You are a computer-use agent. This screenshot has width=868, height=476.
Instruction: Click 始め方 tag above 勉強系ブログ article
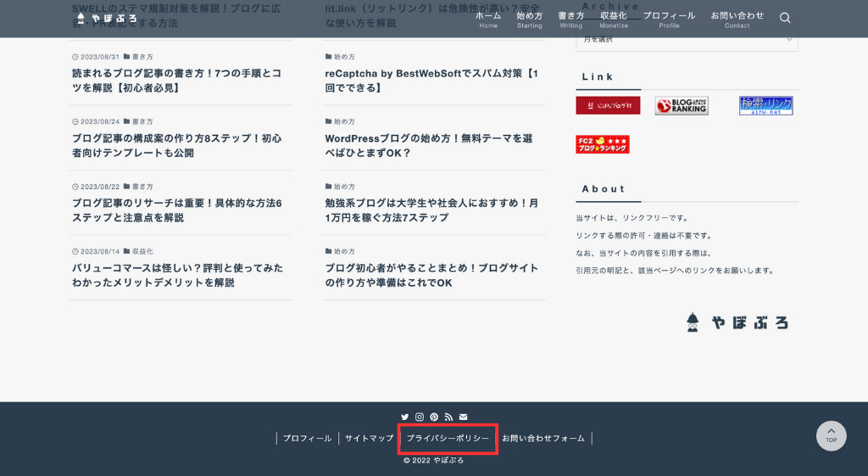point(341,186)
